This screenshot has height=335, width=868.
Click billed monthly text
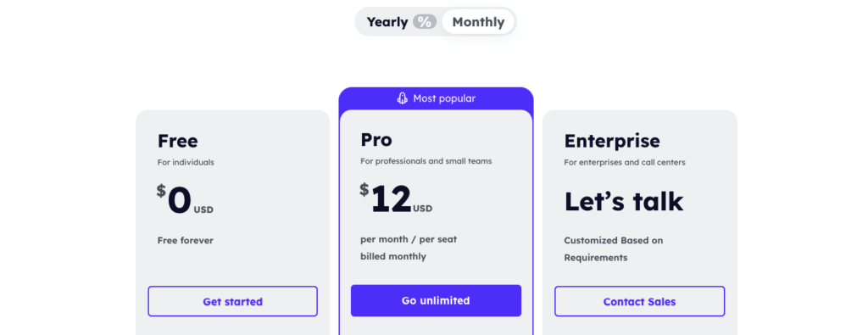click(x=393, y=256)
